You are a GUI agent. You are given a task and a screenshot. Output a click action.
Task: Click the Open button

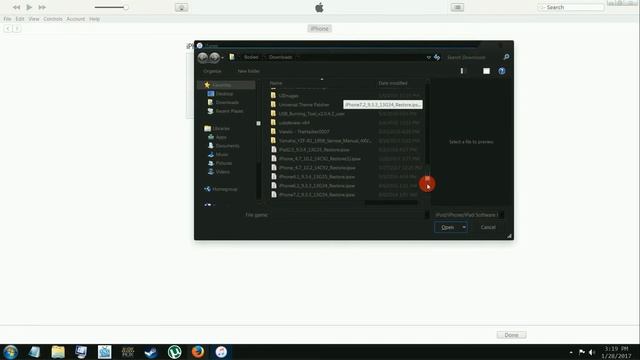pyautogui.click(x=447, y=227)
